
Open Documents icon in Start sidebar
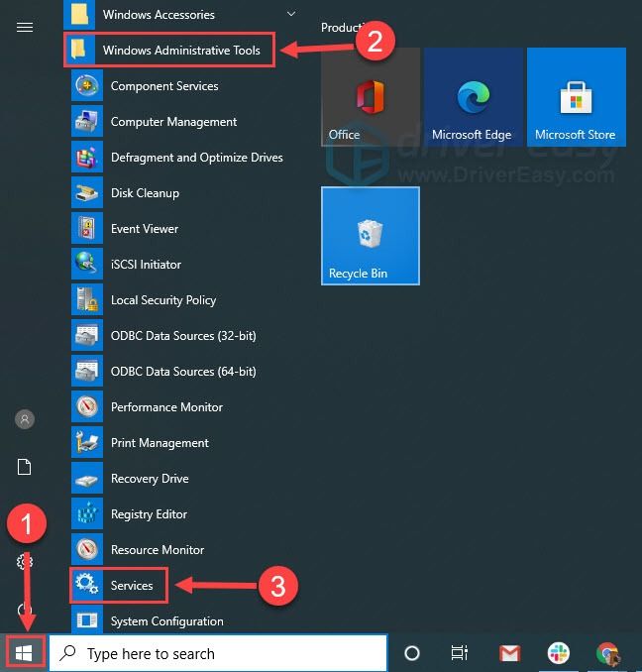click(25, 467)
